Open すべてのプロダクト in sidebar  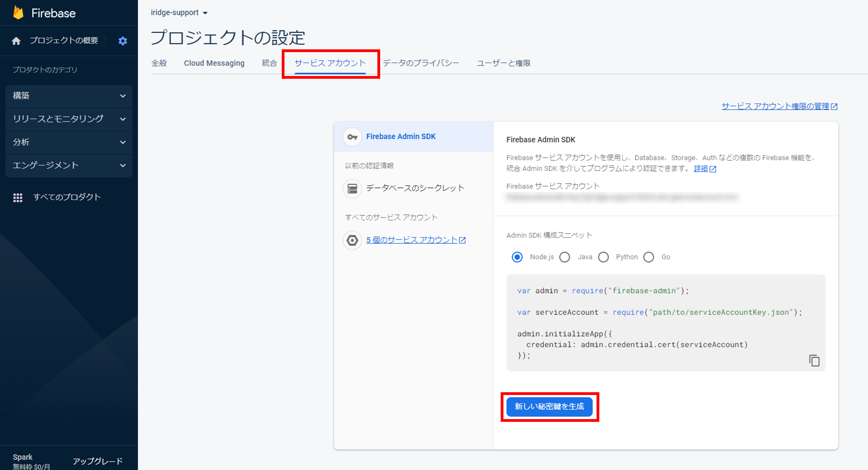[x=67, y=197]
